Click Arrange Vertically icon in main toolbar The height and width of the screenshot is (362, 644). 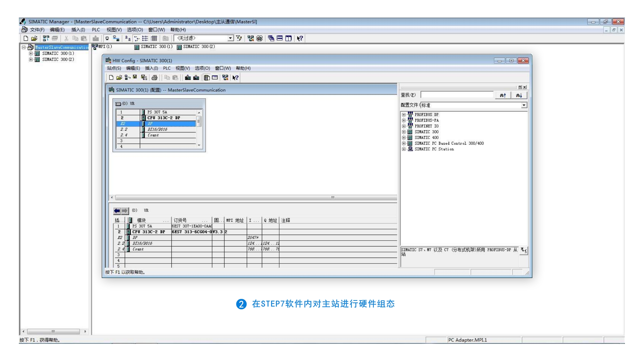click(288, 38)
